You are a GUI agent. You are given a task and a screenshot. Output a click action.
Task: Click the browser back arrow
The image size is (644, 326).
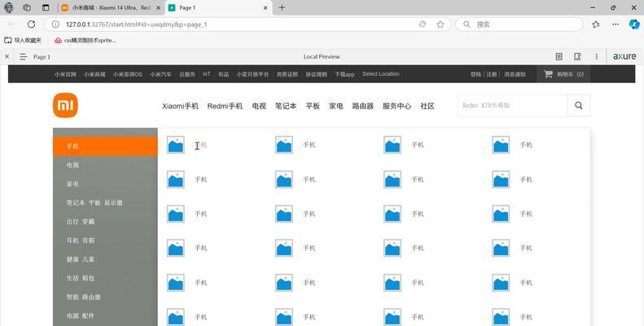(11, 24)
